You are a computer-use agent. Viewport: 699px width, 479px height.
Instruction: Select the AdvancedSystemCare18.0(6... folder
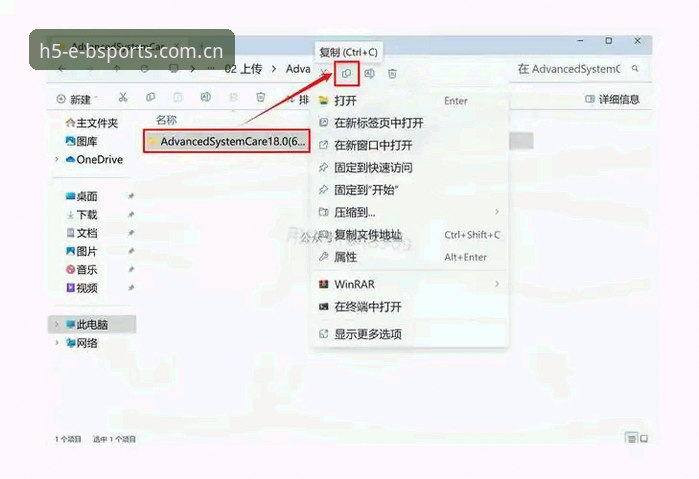coord(226,141)
